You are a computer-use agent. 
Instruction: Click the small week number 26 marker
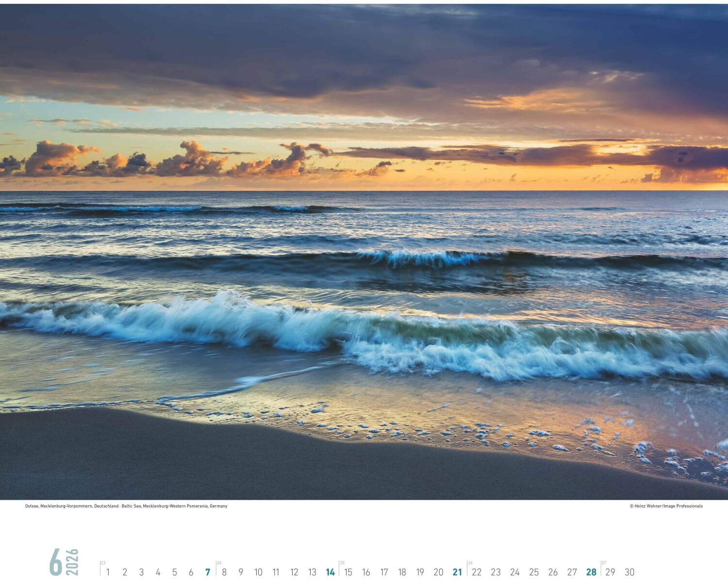[470, 563]
